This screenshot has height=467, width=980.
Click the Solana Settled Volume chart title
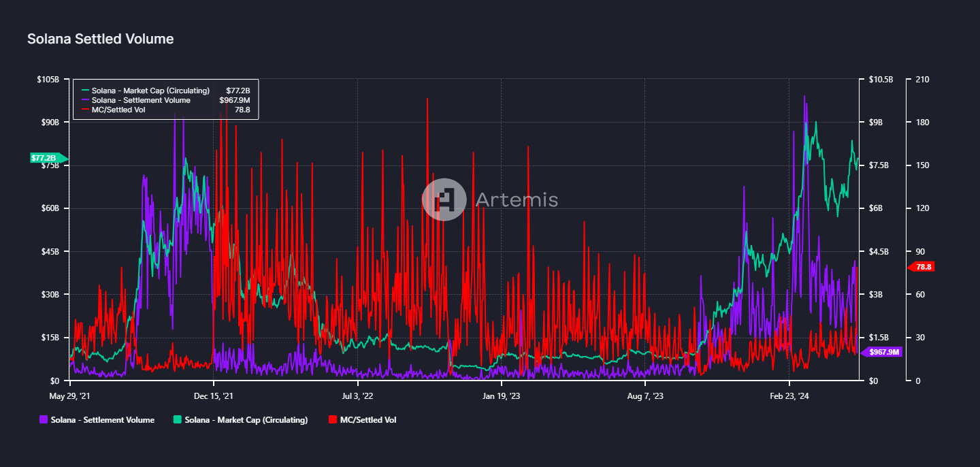[x=100, y=39]
